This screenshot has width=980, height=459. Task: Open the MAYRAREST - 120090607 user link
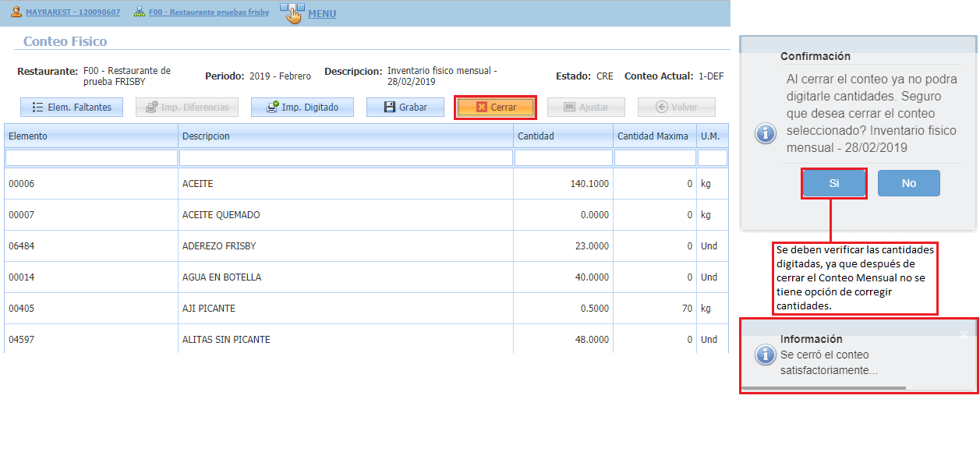tap(73, 13)
